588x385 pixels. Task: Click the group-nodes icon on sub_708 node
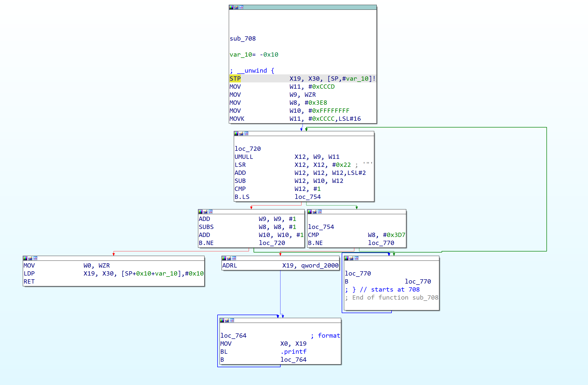pyautogui.click(x=241, y=7)
